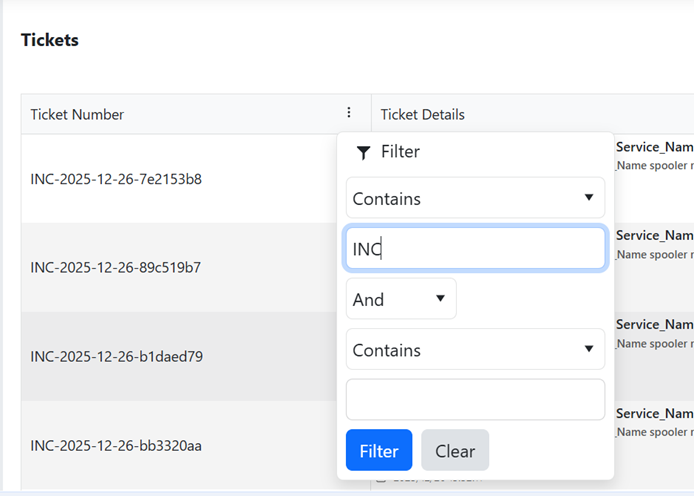The image size is (694, 496).
Task: Click the filter field containing INC
Action: [x=475, y=249]
